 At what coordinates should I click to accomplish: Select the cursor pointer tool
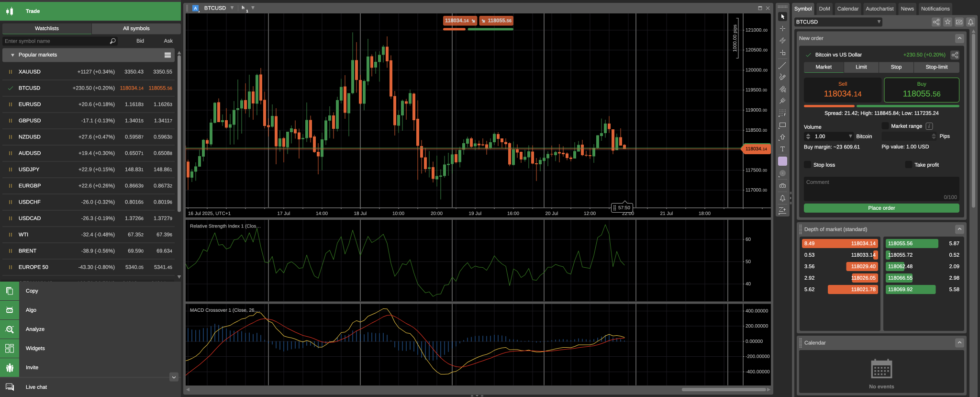[x=782, y=17]
